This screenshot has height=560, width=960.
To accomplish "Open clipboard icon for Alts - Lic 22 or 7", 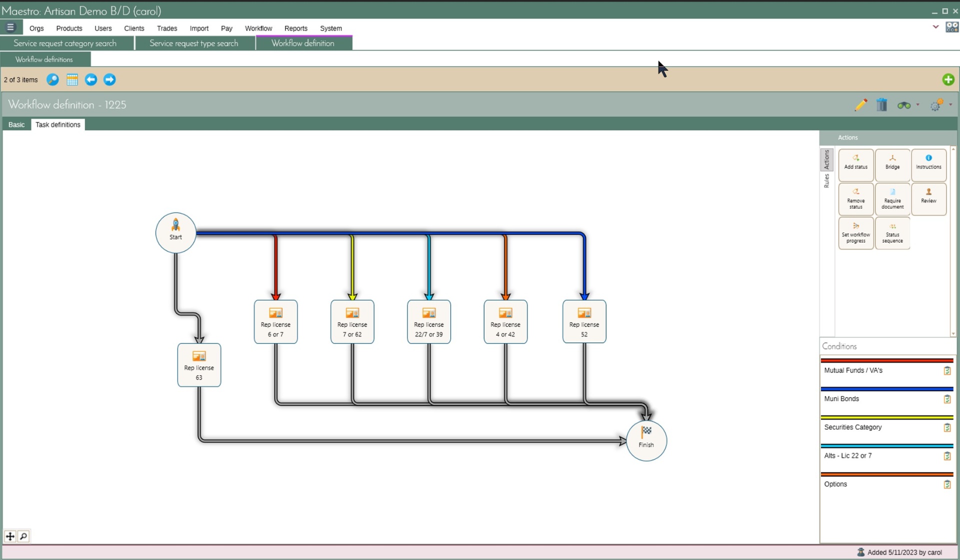I will [946, 456].
